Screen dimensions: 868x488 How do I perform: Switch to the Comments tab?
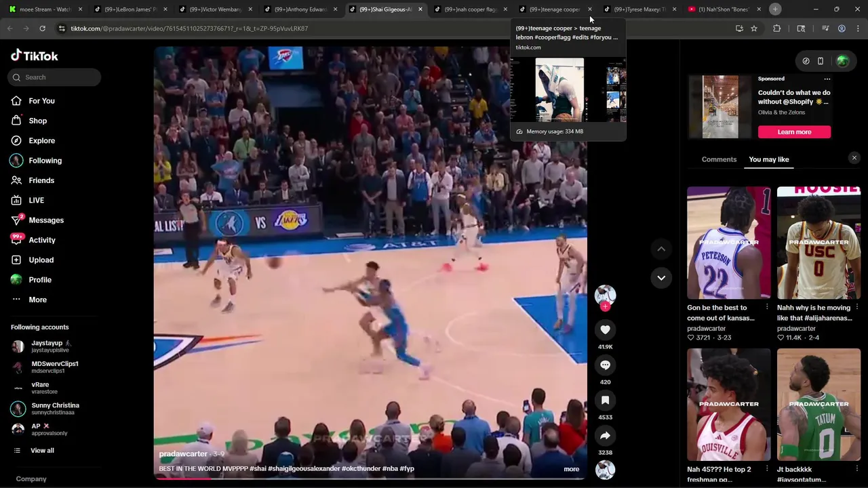[719, 159]
